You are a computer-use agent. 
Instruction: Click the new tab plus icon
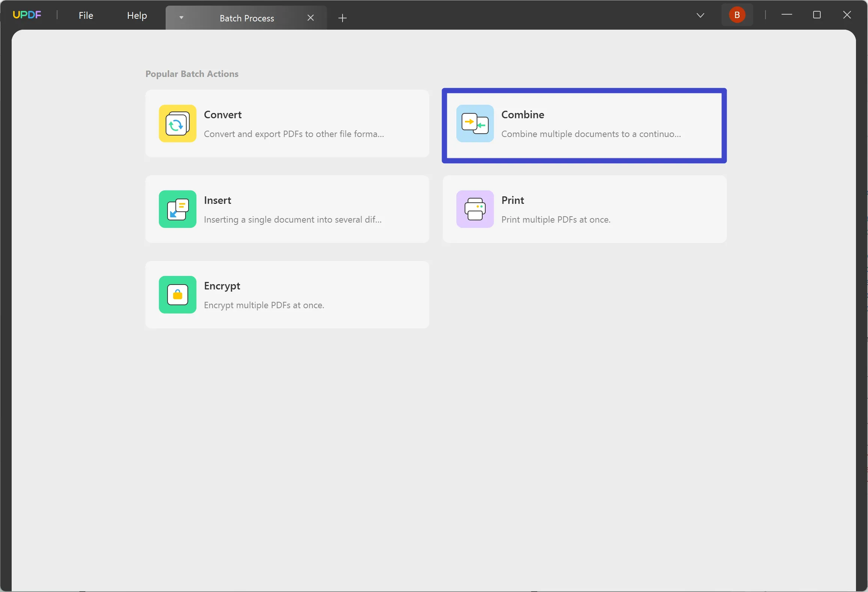[342, 18]
